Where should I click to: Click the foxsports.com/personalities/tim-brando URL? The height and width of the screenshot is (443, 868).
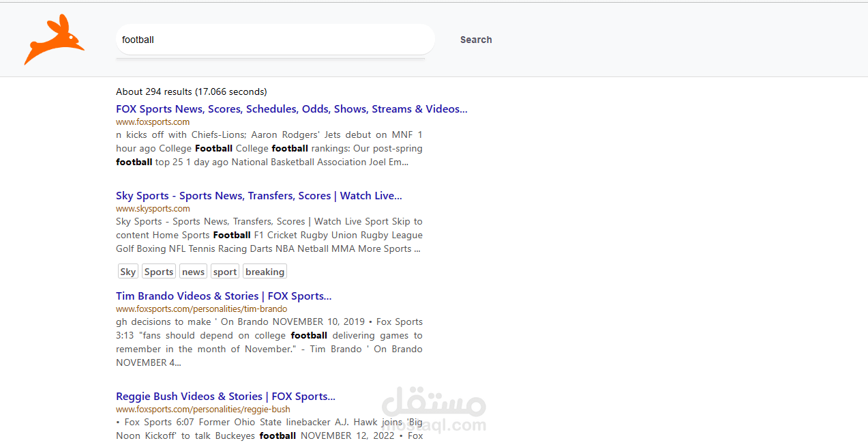(x=202, y=309)
